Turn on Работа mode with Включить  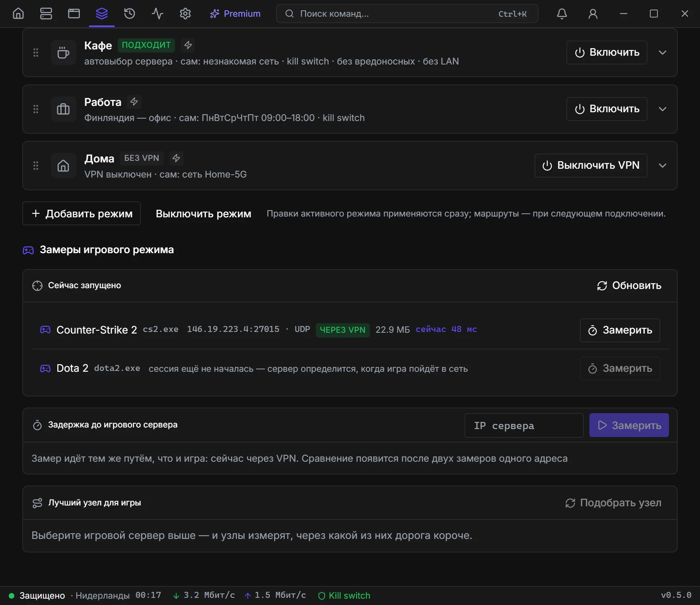(x=607, y=109)
